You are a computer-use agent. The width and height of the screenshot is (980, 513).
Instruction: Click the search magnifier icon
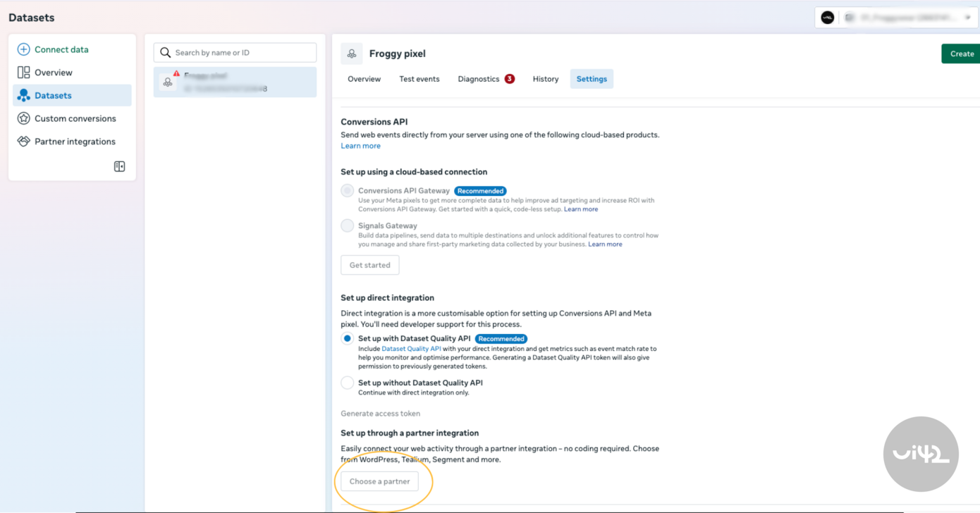click(x=166, y=53)
